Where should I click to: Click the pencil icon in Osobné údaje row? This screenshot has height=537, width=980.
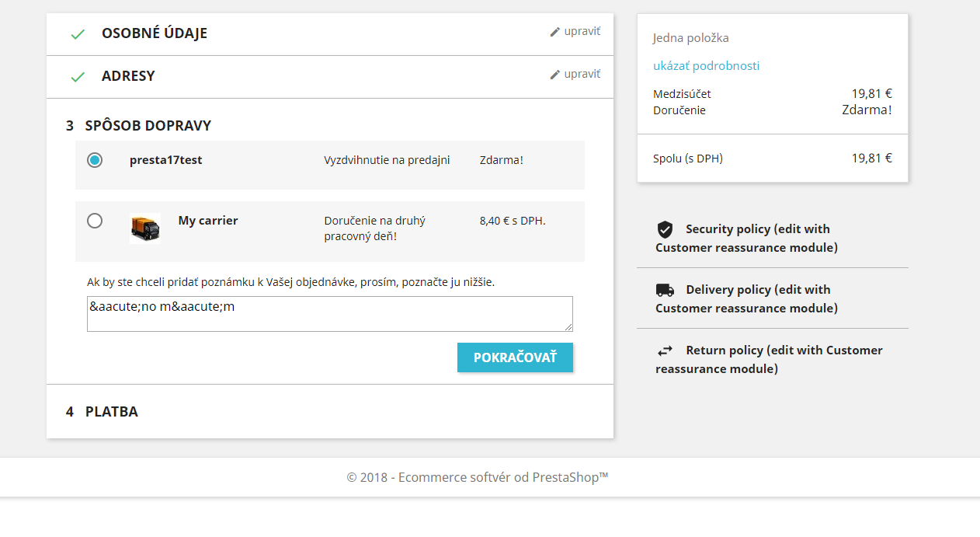554,32
